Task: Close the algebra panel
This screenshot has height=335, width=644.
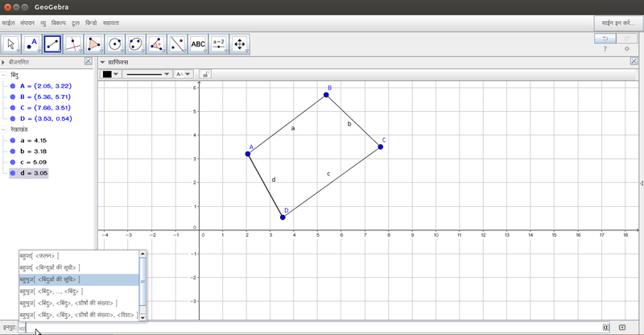Action: (89, 61)
